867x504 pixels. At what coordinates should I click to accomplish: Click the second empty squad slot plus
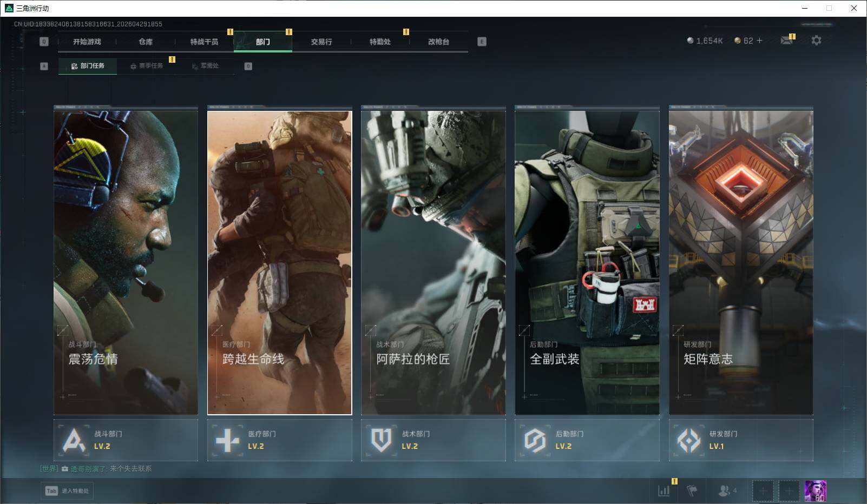[x=789, y=491]
